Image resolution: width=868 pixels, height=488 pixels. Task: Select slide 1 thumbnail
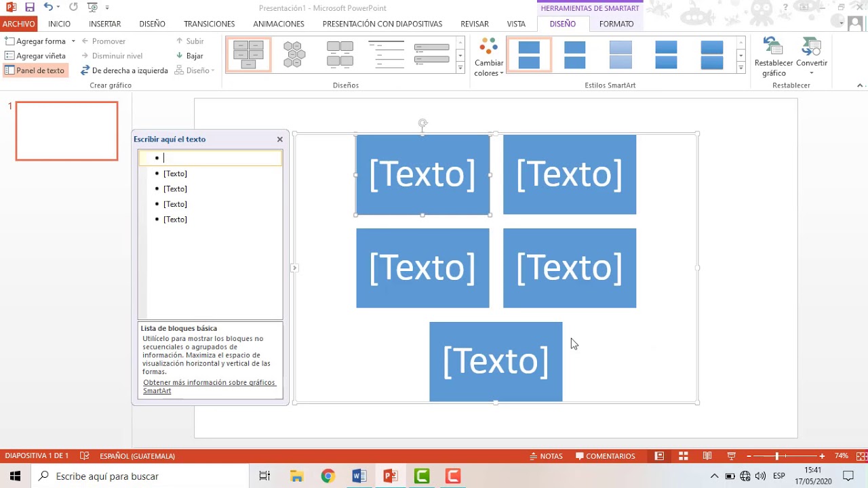point(66,131)
